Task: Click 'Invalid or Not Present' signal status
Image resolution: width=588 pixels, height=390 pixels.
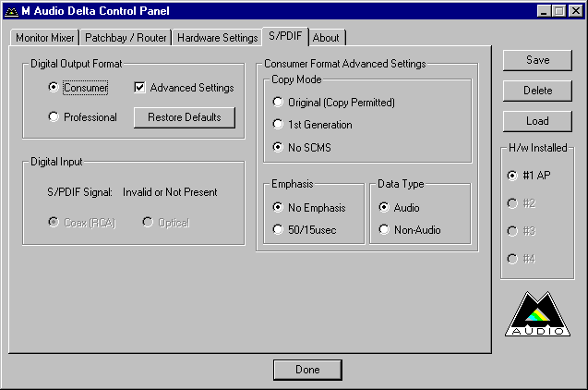Action: click(170, 192)
